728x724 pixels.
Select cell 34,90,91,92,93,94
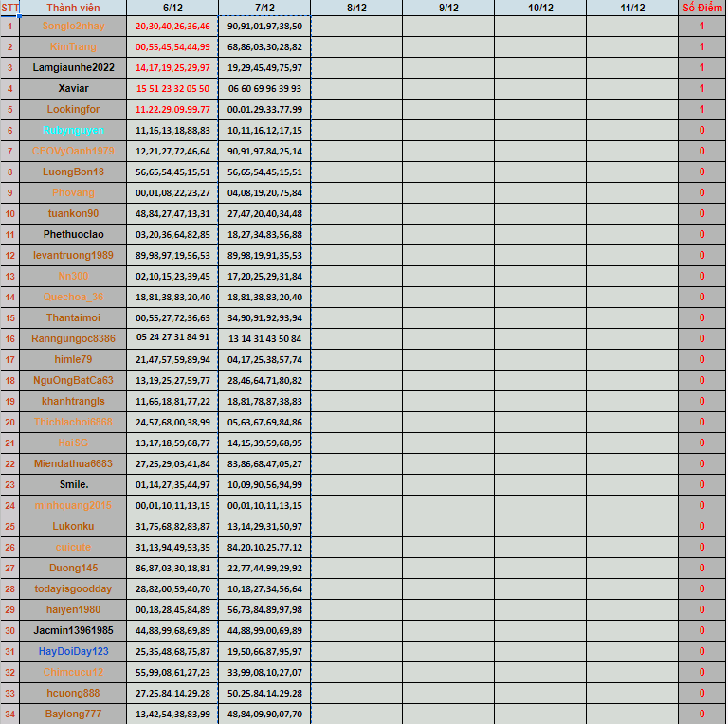[264, 317]
